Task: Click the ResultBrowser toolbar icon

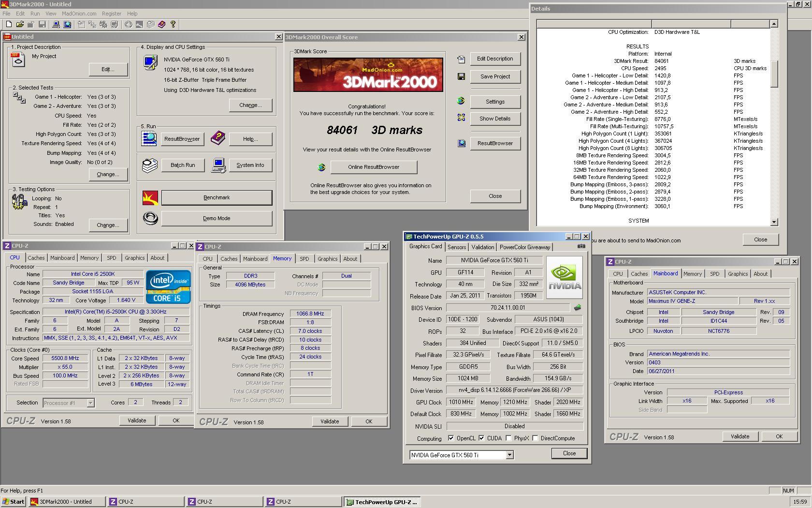Action: tap(67, 24)
